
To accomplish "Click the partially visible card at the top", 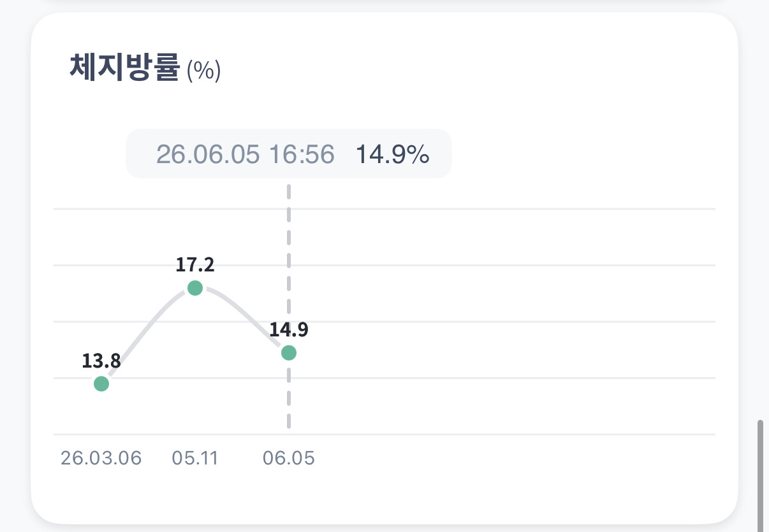I will click(384, 3).
